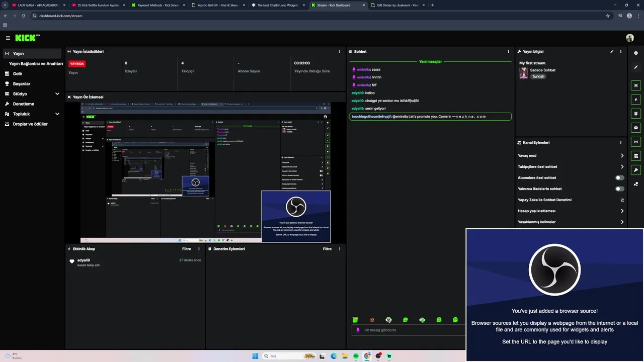
Task: Insert the halo emote in chat
Action: point(355,320)
